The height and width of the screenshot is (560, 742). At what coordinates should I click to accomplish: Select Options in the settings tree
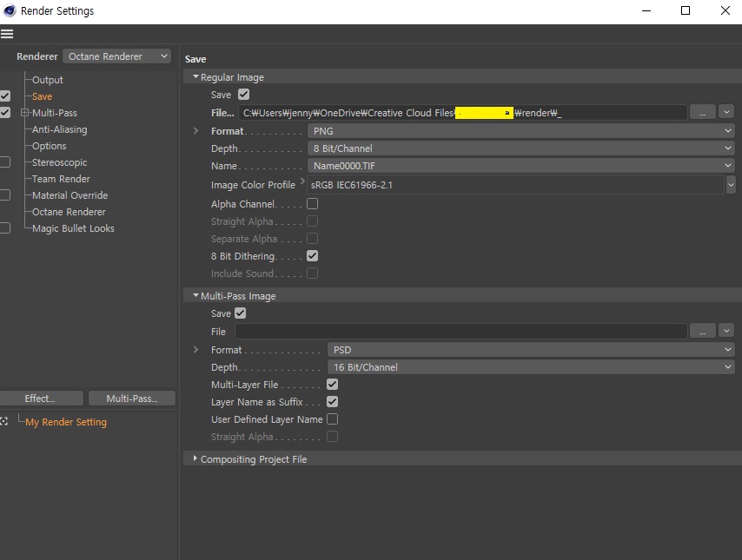[50, 146]
